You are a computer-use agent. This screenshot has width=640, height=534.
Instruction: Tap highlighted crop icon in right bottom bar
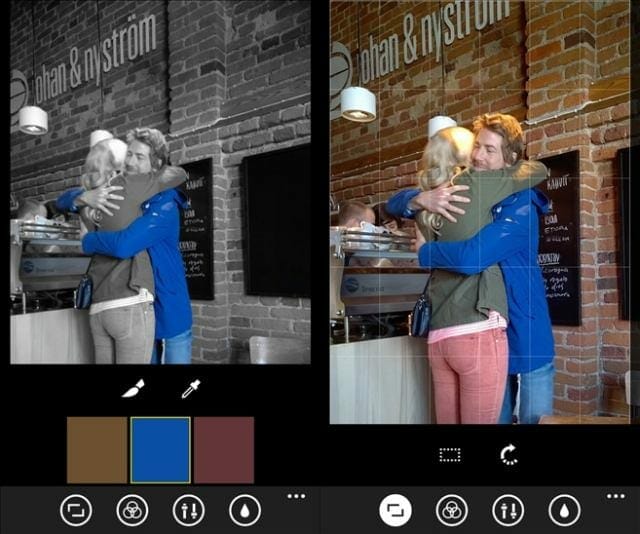395,510
